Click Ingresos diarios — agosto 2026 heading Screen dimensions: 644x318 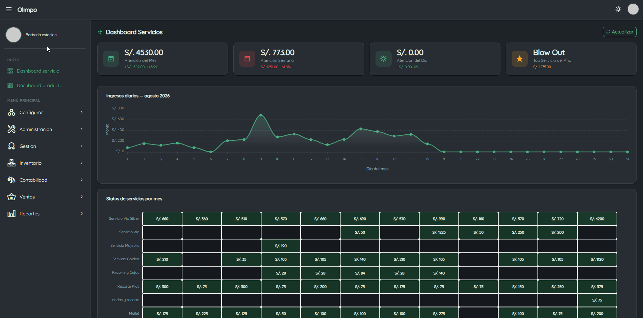point(138,96)
